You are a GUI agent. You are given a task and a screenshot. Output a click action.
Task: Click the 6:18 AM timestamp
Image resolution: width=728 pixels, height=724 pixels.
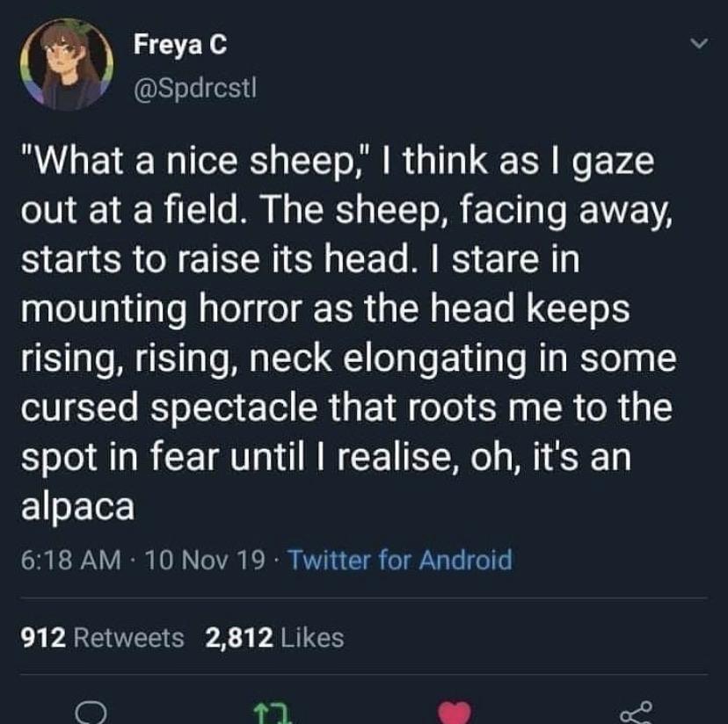coord(66,560)
